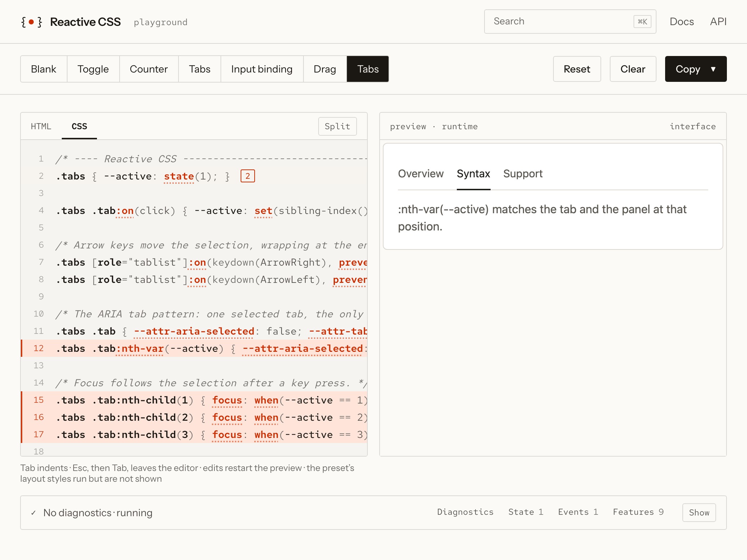The width and height of the screenshot is (747, 560).
Task: Switch to the CSS editor tab
Action: 79,126
